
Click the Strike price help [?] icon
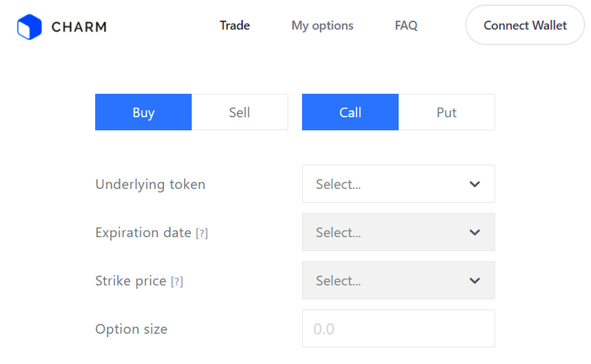coord(177,281)
